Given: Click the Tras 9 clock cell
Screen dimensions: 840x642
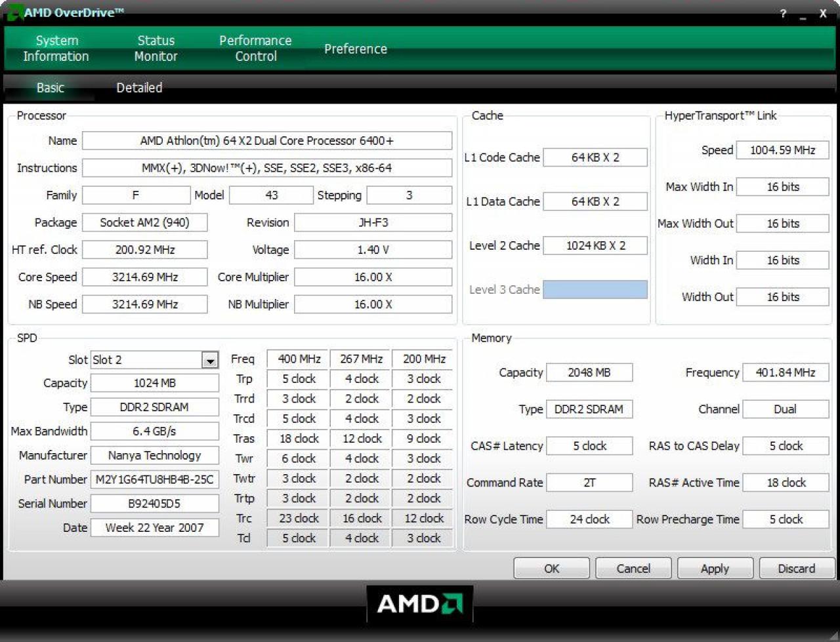Looking at the screenshot, I should coord(424,439).
